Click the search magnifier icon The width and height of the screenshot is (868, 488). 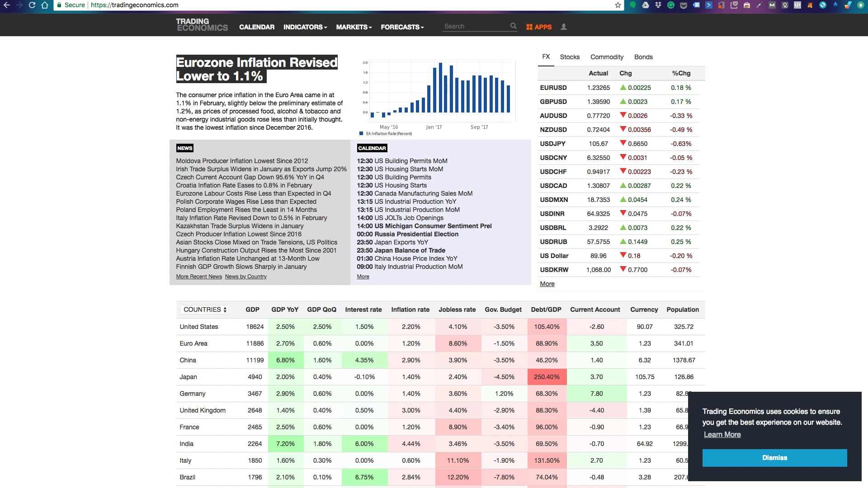(513, 26)
